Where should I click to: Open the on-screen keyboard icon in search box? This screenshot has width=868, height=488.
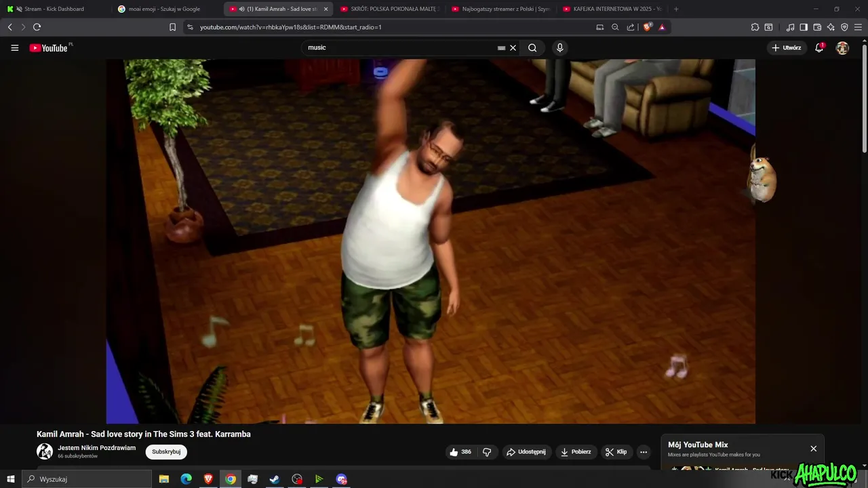[501, 48]
